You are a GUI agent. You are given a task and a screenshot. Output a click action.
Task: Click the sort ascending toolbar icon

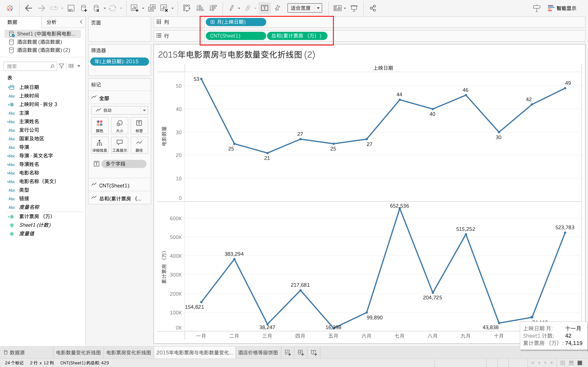pos(200,8)
